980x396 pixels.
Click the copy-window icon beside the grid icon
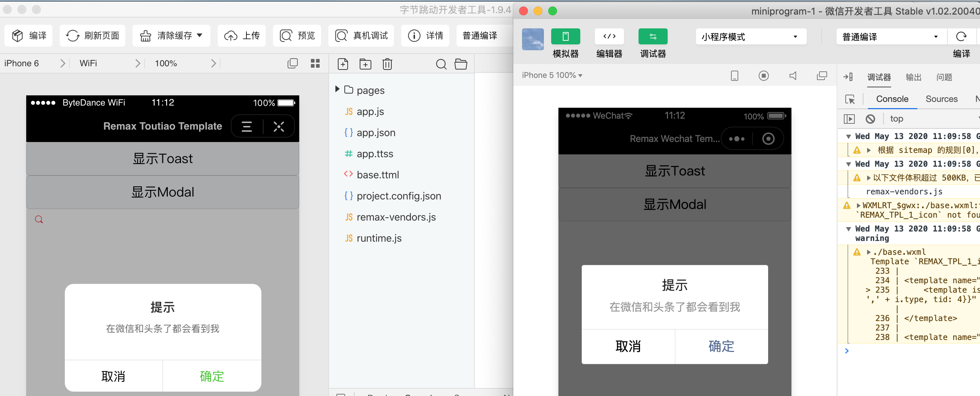click(293, 64)
